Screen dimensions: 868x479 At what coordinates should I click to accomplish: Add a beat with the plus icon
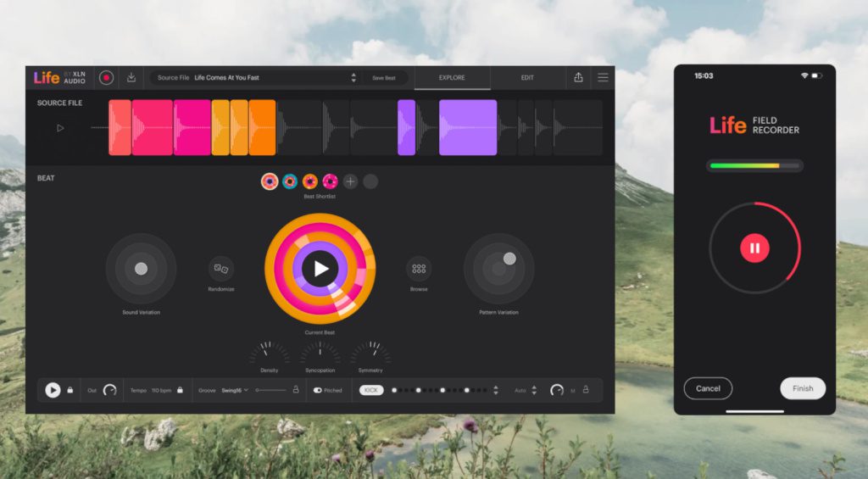(350, 181)
